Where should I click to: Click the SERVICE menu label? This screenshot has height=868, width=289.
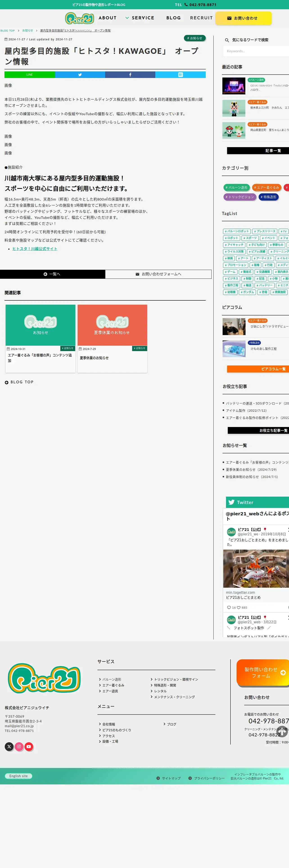tap(143, 18)
